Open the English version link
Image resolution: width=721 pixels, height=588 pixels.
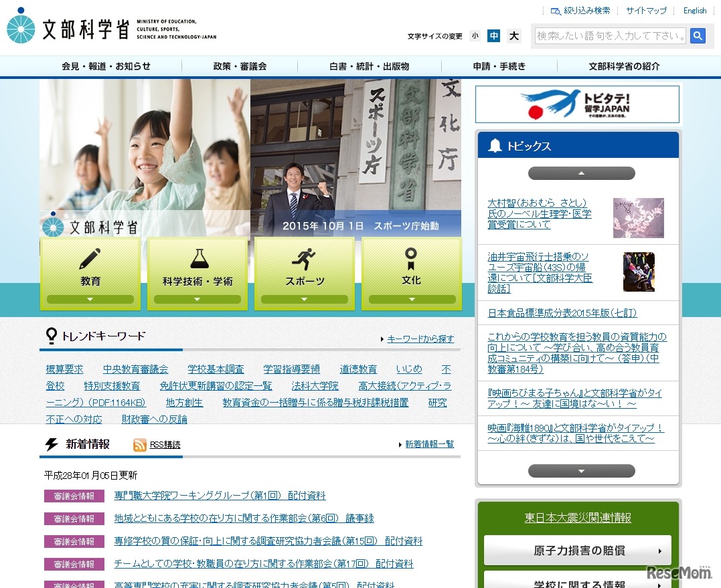[x=695, y=10]
